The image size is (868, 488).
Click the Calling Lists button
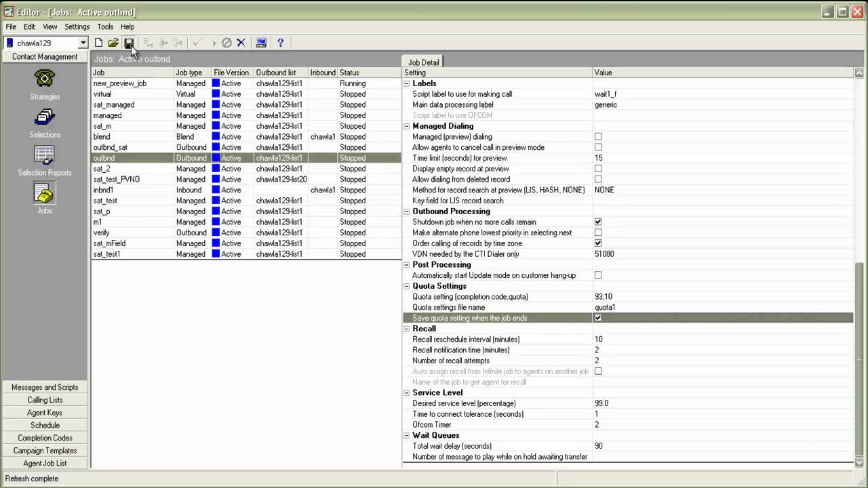45,400
